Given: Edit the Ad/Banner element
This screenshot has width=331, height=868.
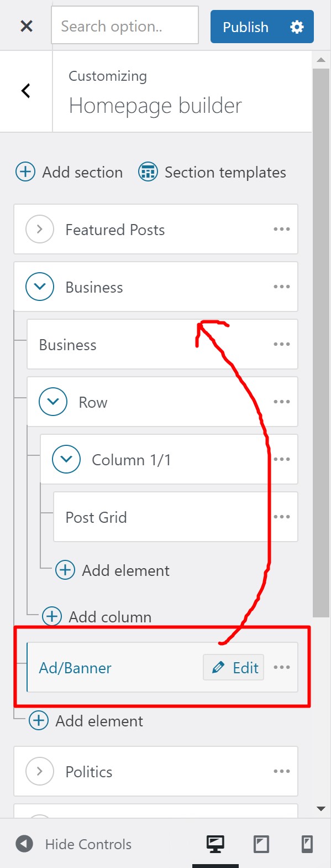Looking at the screenshot, I should click(x=234, y=667).
